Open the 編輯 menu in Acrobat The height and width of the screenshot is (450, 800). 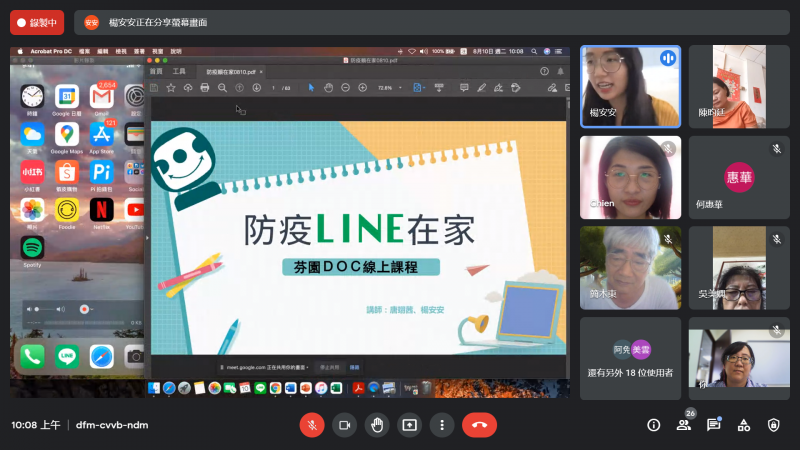[103, 52]
